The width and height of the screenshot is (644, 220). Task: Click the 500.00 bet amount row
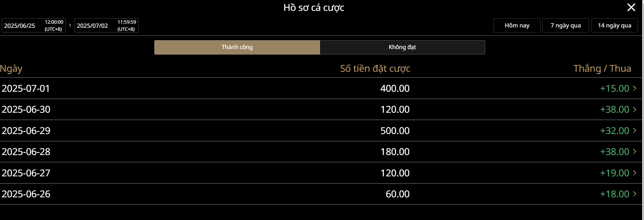(x=395, y=131)
